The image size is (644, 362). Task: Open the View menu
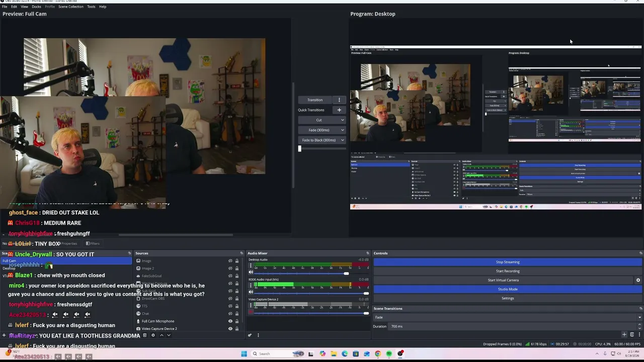(x=24, y=7)
